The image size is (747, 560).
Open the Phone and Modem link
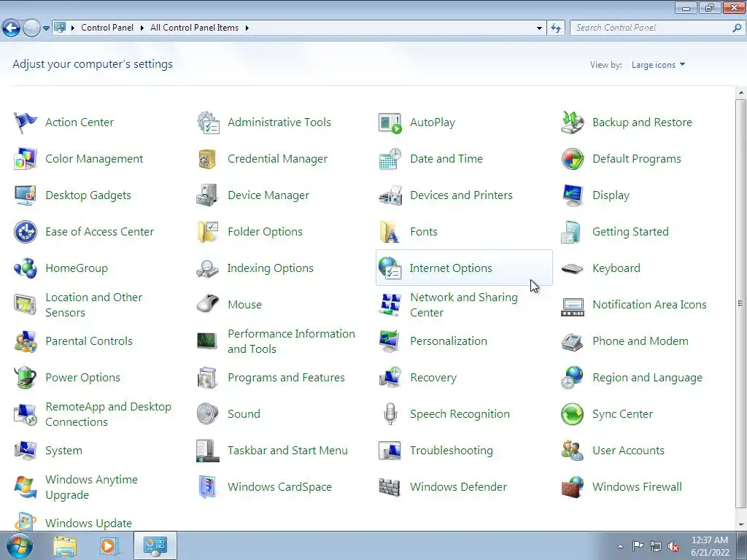coord(640,341)
